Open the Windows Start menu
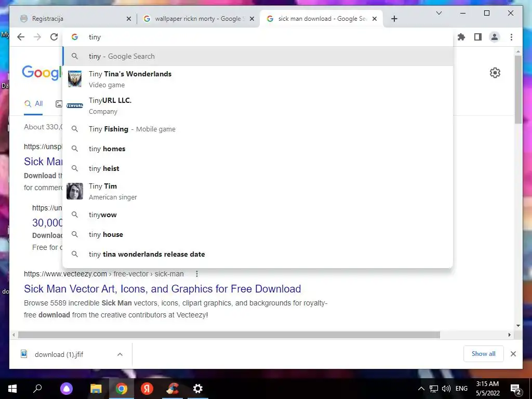 [x=12, y=389]
